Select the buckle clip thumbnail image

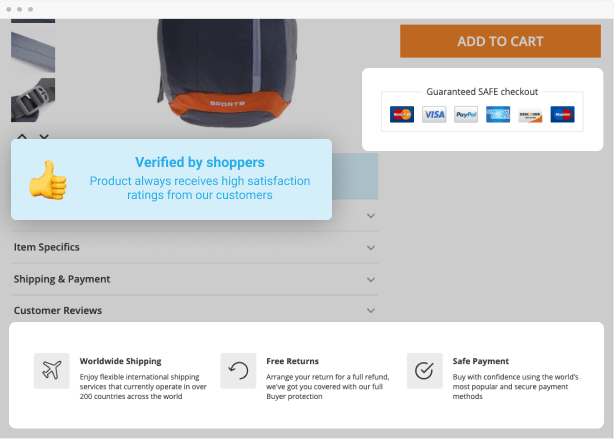33,100
